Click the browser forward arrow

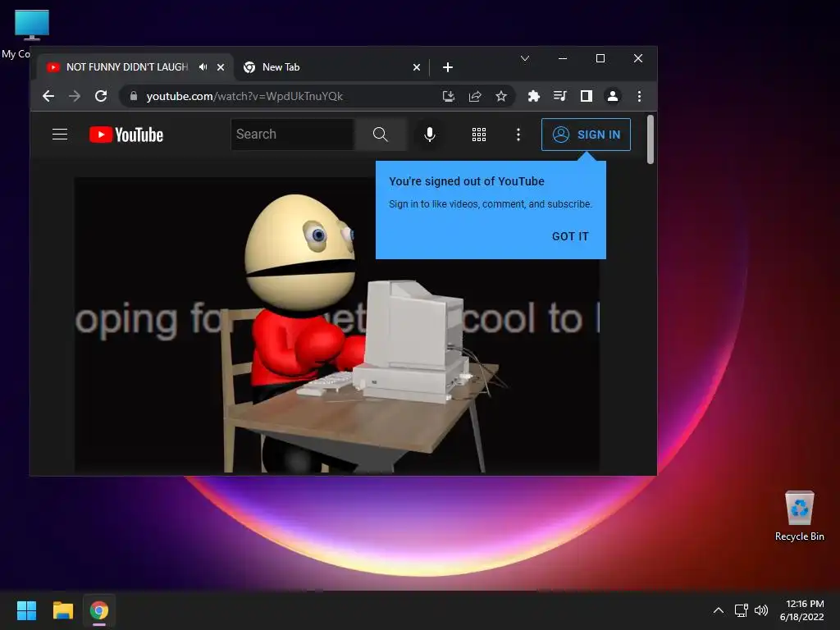tap(75, 96)
